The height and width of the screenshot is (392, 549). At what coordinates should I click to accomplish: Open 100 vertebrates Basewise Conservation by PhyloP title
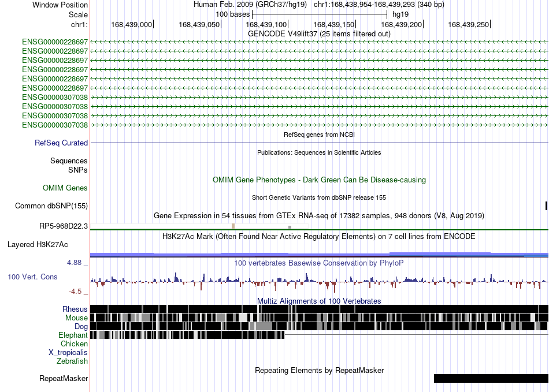pyautogui.click(x=319, y=263)
